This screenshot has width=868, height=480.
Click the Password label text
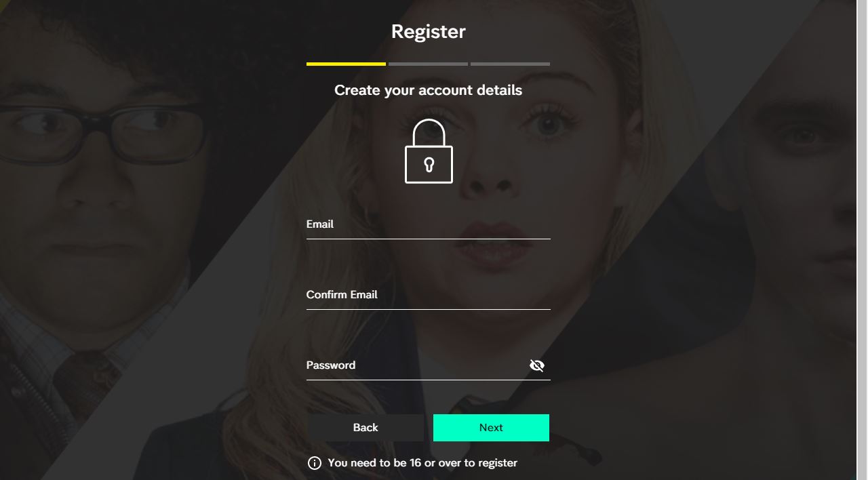click(x=330, y=365)
